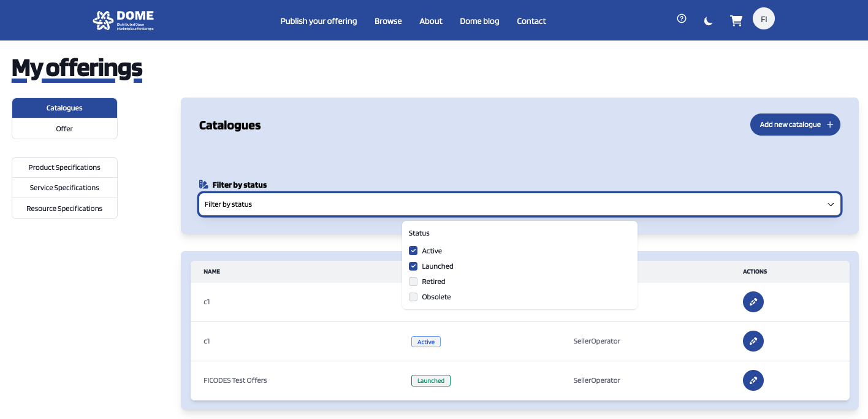Screen dimensions: 868x419
Task: Open Publish your offering link
Action: click(x=318, y=21)
